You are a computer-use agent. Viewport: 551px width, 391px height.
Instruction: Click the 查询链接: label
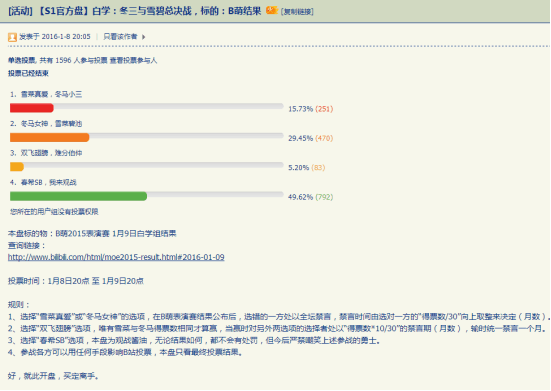pos(27,246)
